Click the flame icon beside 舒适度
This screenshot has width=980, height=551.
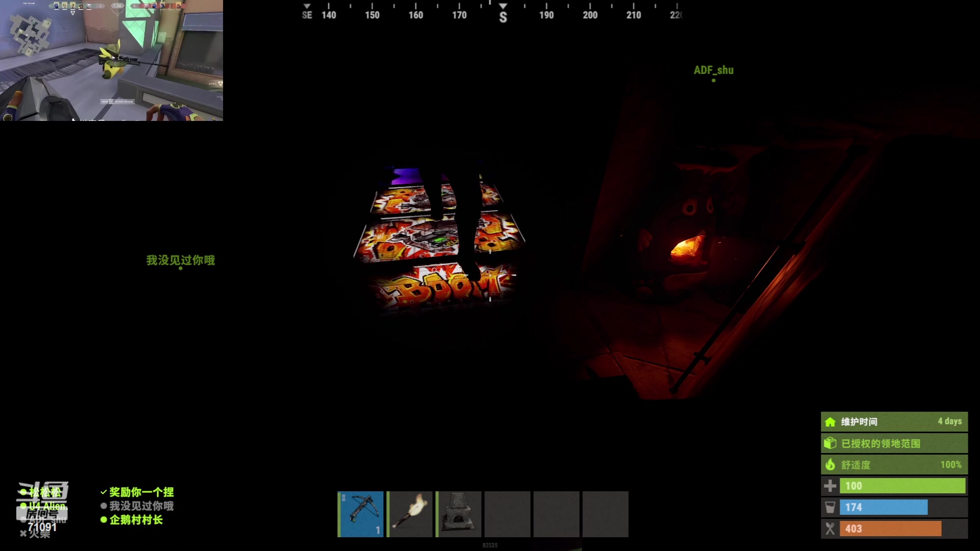point(830,465)
